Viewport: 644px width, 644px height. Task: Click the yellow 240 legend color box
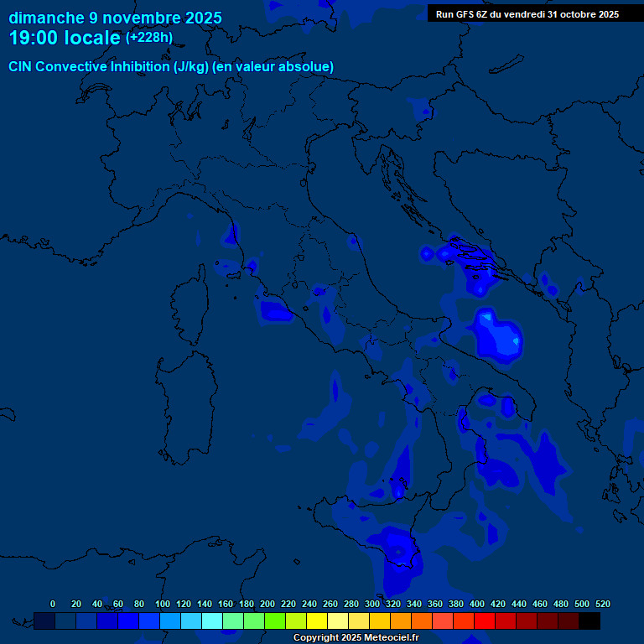(317, 621)
